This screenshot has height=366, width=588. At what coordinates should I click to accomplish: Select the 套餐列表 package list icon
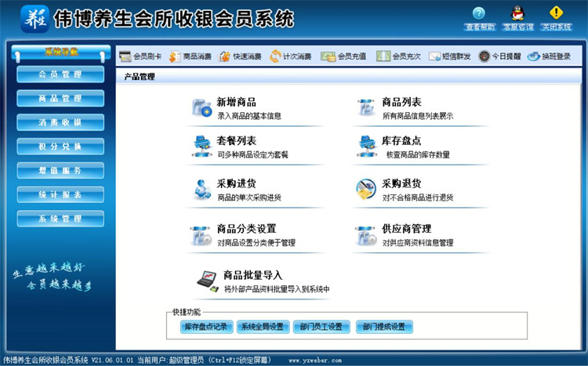pyautogui.click(x=201, y=146)
